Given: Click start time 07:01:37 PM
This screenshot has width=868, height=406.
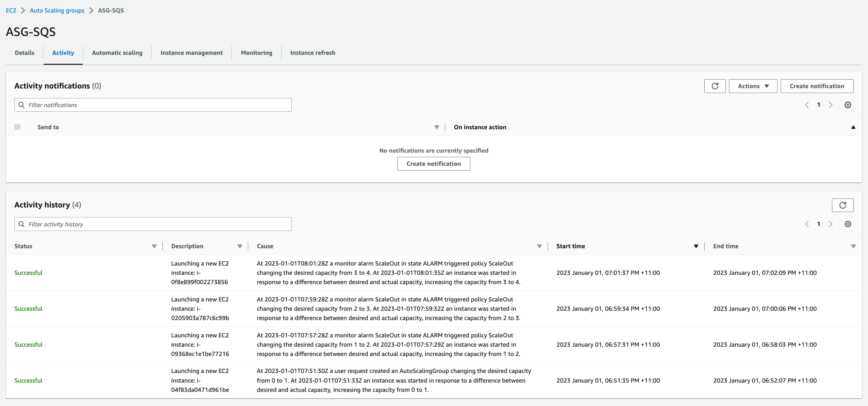Looking at the screenshot, I should (608, 273).
